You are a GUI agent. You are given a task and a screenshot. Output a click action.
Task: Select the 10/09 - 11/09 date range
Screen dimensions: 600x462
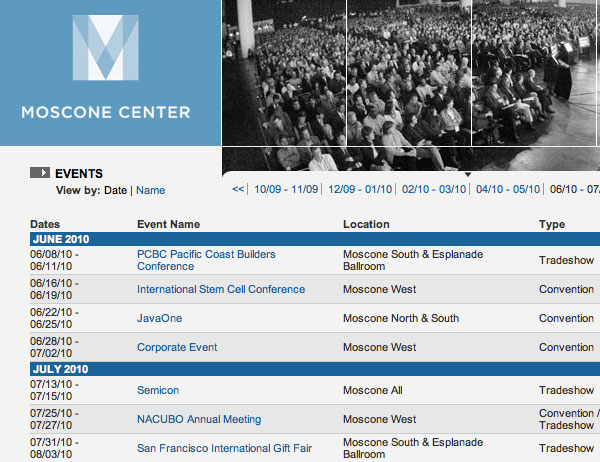286,189
